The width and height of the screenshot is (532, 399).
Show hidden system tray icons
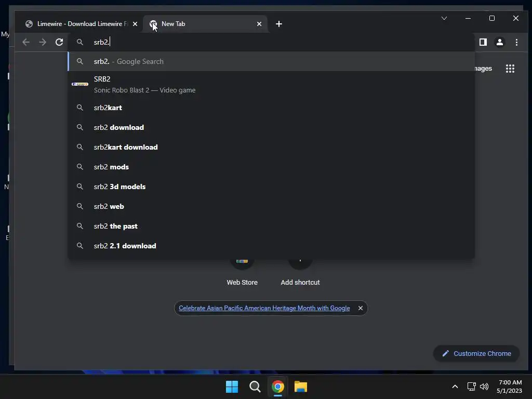pyautogui.click(x=455, y=387)
